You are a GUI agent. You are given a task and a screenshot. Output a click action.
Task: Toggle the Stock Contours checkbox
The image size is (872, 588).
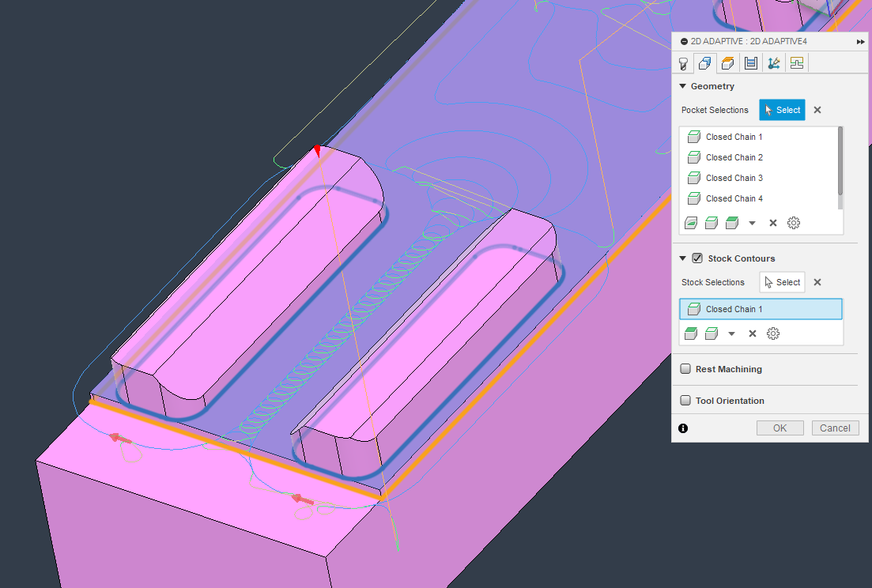coord(697,258)
